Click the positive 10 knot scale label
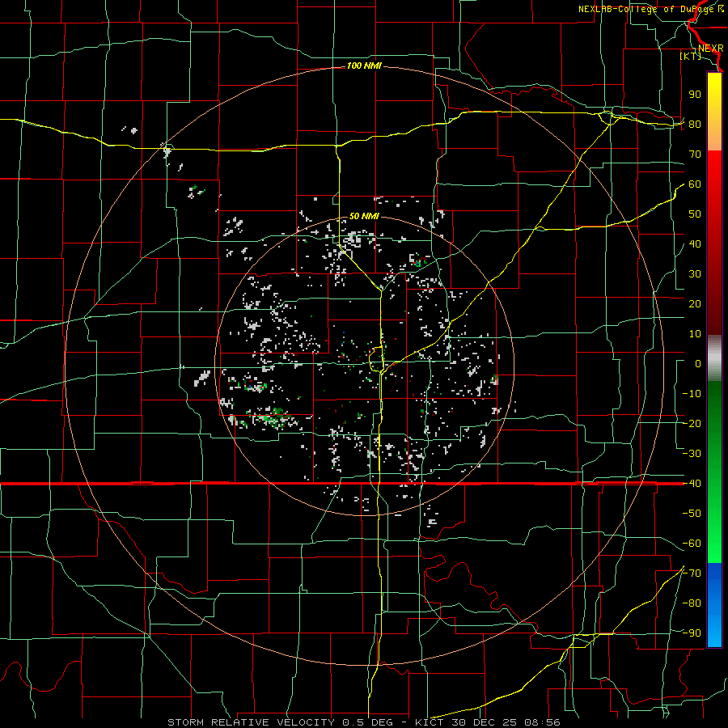Viewport: 728px width, 728px height. tap(695, 334)
